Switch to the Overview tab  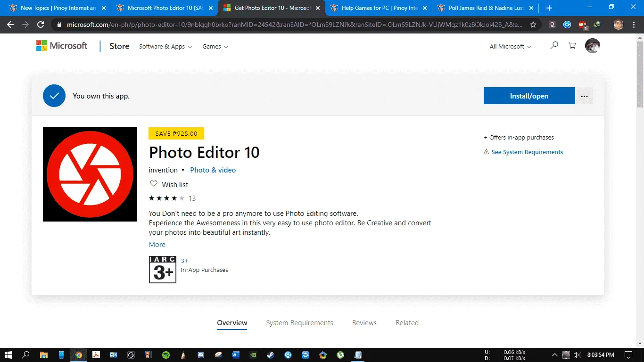[x=232, y=323]
